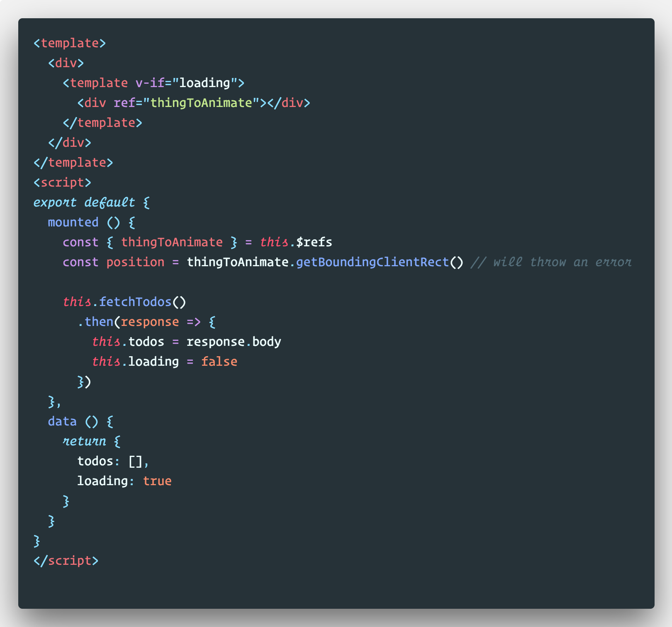
Task: Click the "loading" string in v-if
Action: (x=205, y=83)
